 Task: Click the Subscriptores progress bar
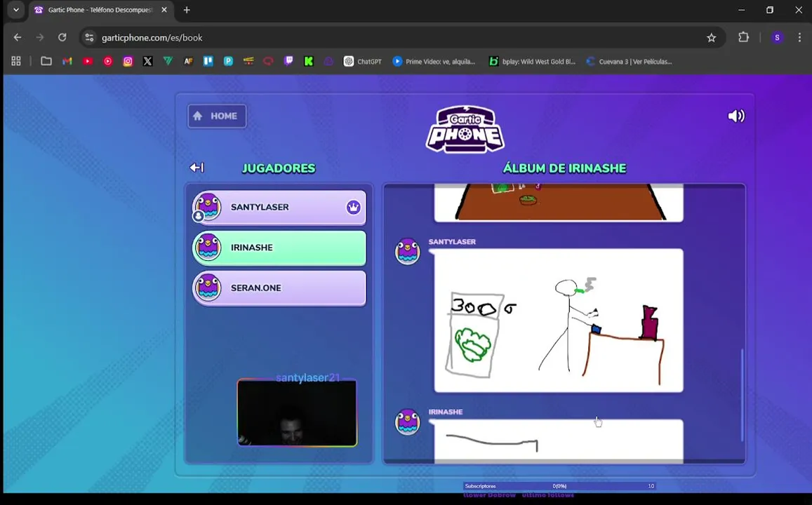click(x=559, y=486)
